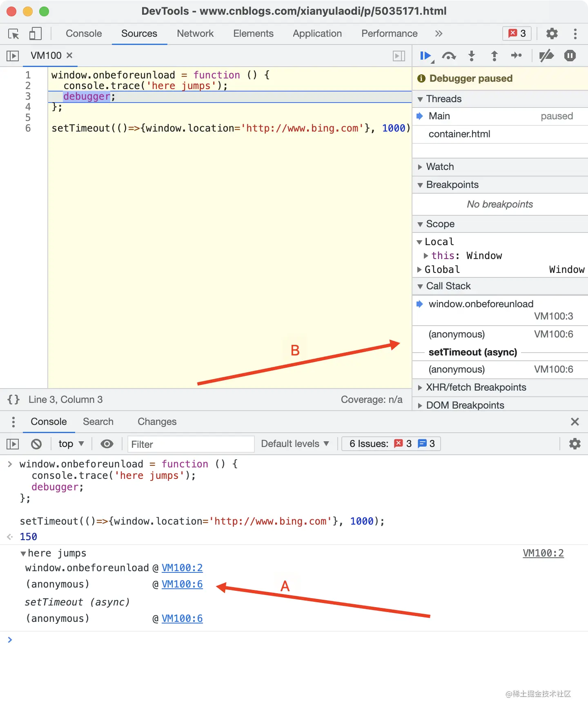Open the Console panel tab
Screen dimensions: 588x715
coord(84,34)
